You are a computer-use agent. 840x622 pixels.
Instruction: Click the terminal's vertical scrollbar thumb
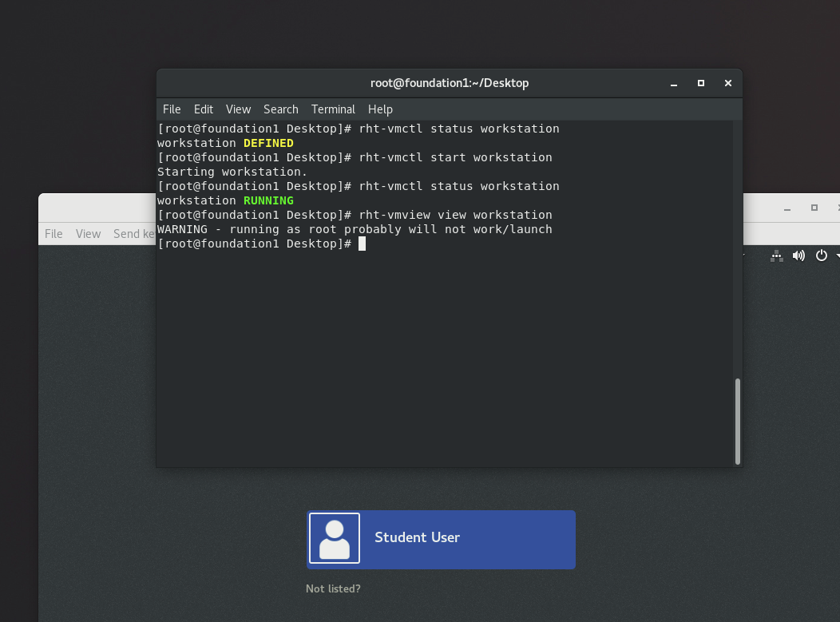737,421
